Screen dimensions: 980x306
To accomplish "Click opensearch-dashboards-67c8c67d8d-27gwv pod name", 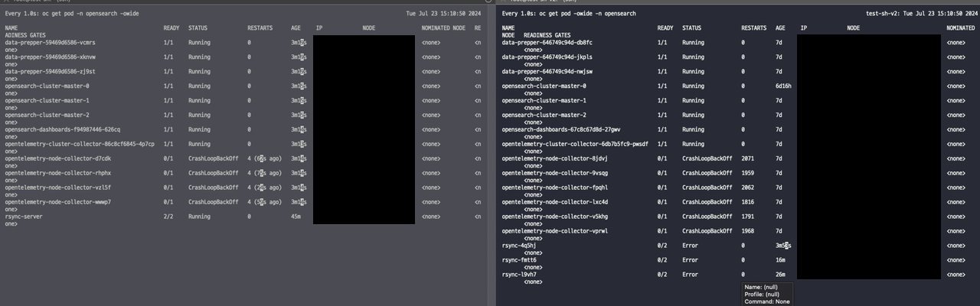I will 561,130.
